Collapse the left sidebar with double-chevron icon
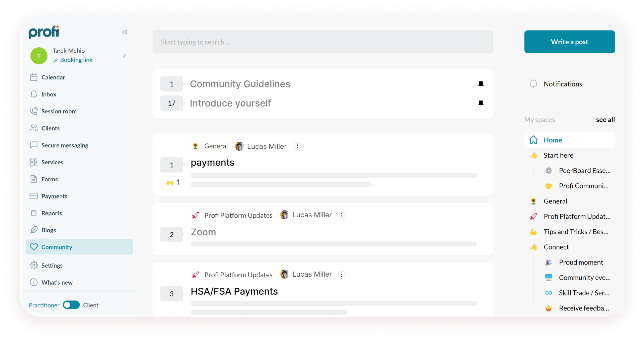This screenshot has width=644, height=341. 125,32
